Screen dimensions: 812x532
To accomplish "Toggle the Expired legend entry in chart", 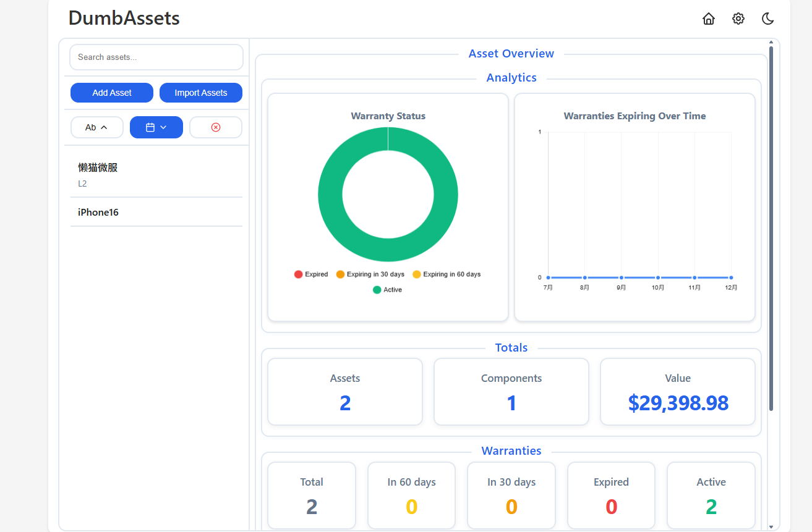I will click(x=311, y=274).
